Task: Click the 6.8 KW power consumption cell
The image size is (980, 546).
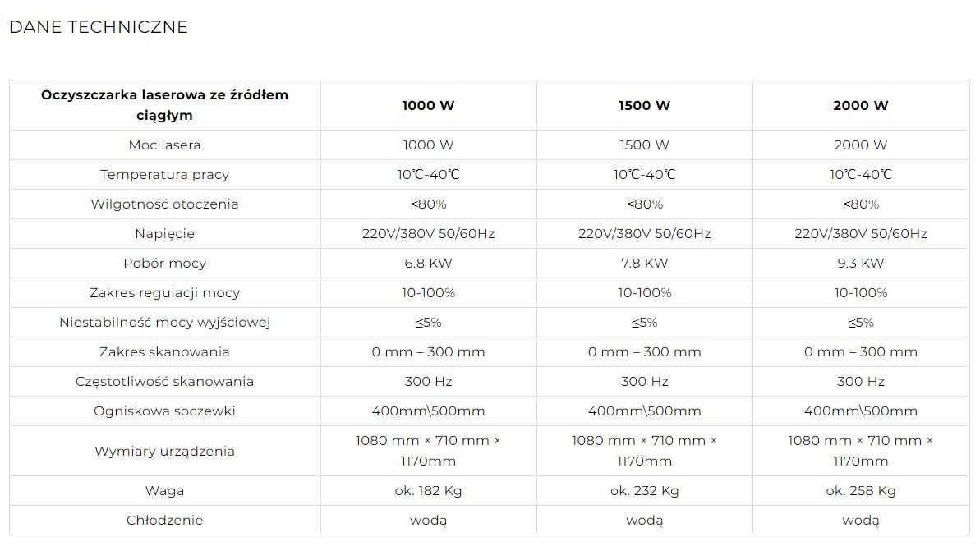Action: (x=428, y=263)
